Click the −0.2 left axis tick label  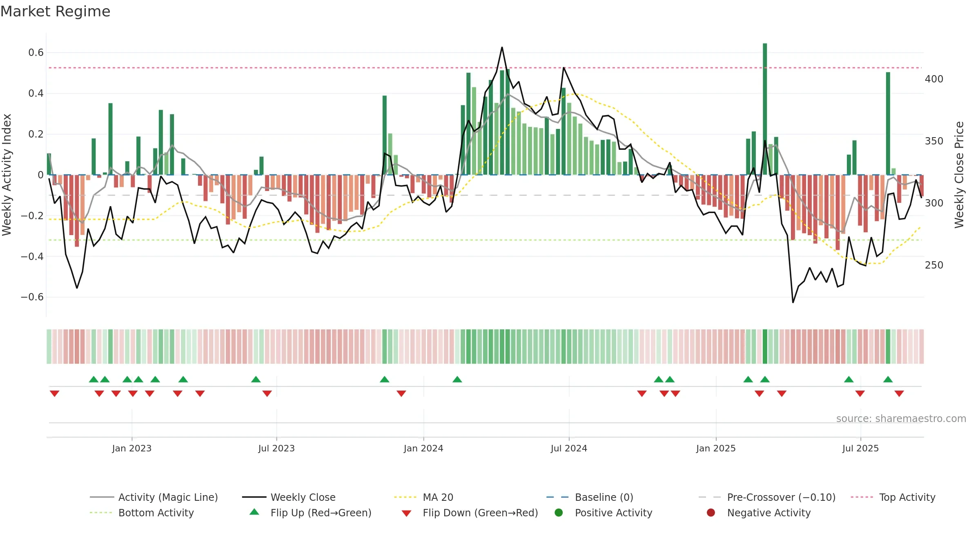[32, 216]
